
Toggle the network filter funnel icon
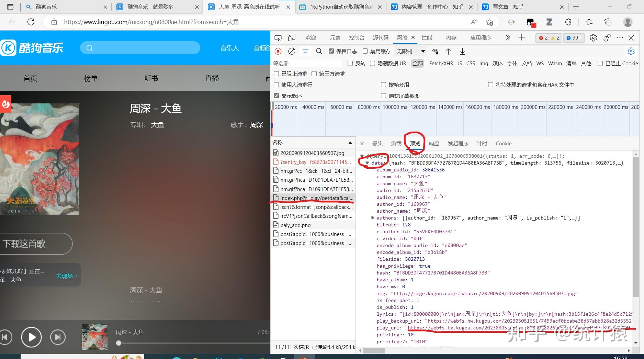coord(305,51)
